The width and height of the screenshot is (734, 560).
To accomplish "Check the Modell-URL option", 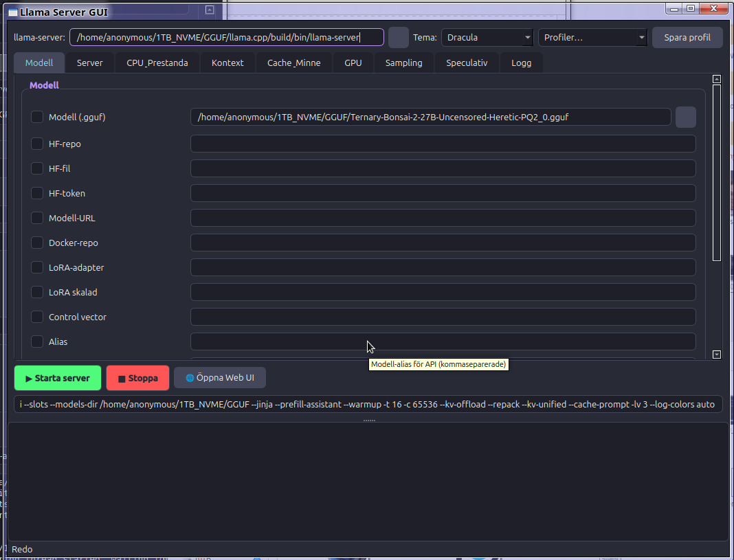I will pos(37,218).
